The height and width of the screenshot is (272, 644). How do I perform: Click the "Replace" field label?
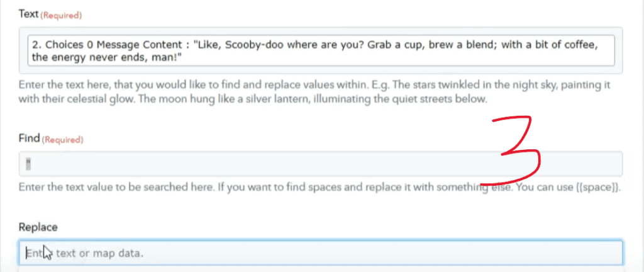[x=38, y=227]
